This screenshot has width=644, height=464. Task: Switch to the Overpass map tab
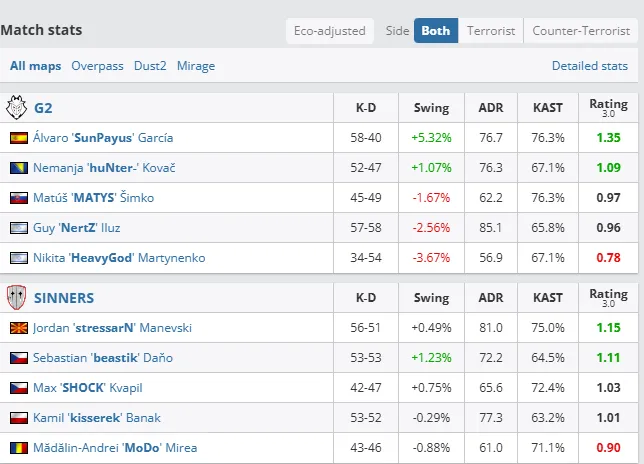(97, 66)
